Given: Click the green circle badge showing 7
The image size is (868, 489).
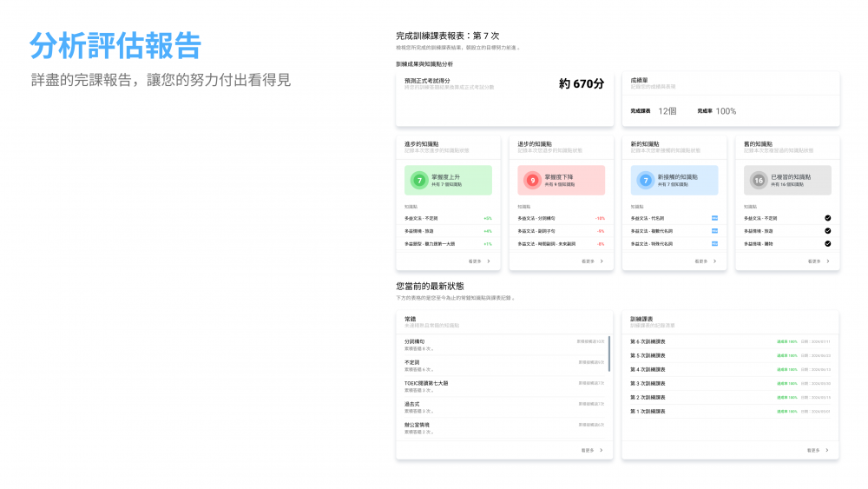Looking at the screenshot, I should [419, 181].
